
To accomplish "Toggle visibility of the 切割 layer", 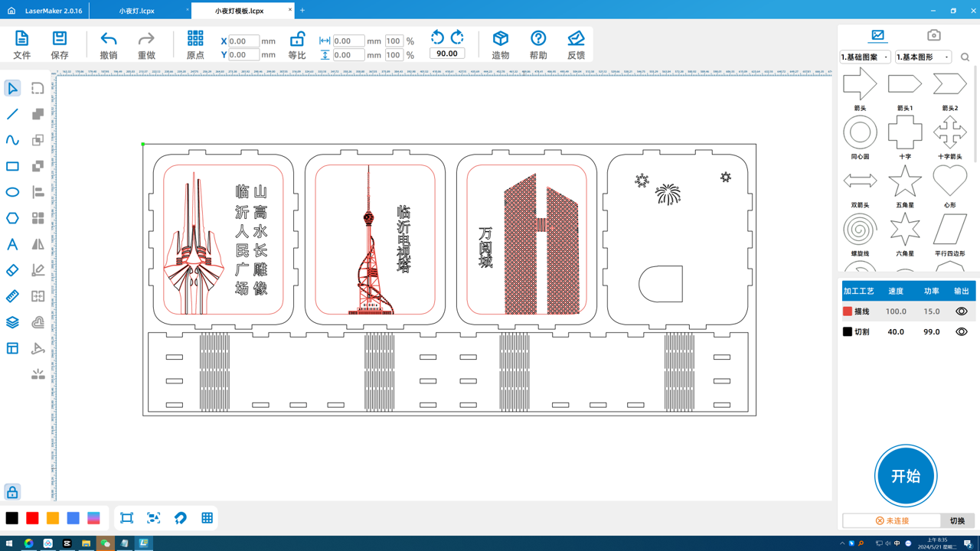I will (x=961, y=332).
